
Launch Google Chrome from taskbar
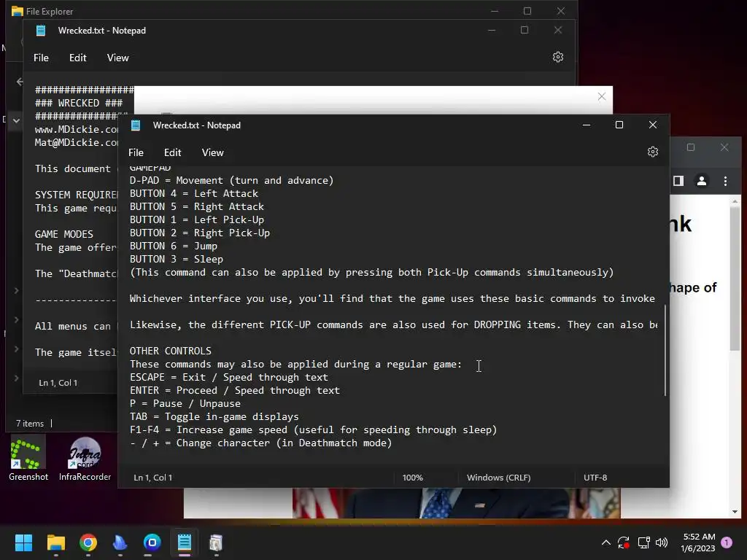pos(88,542)
